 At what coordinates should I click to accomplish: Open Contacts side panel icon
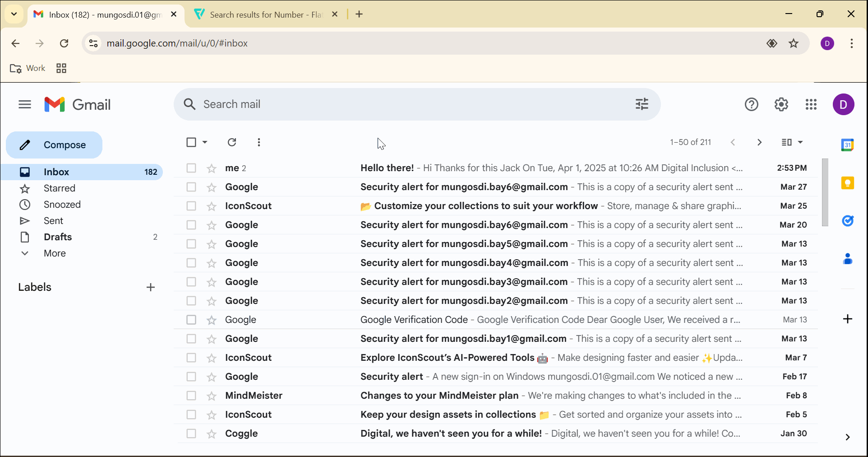[847, 259]
